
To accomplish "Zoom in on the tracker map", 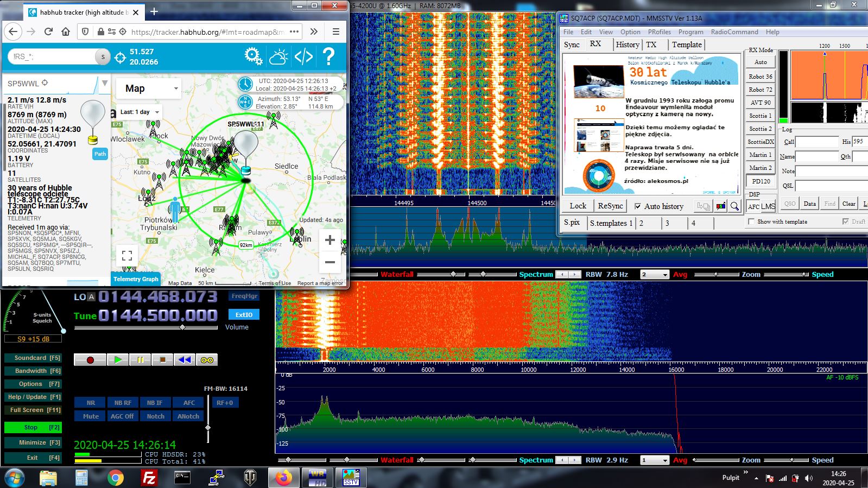I will coord(330,240).
